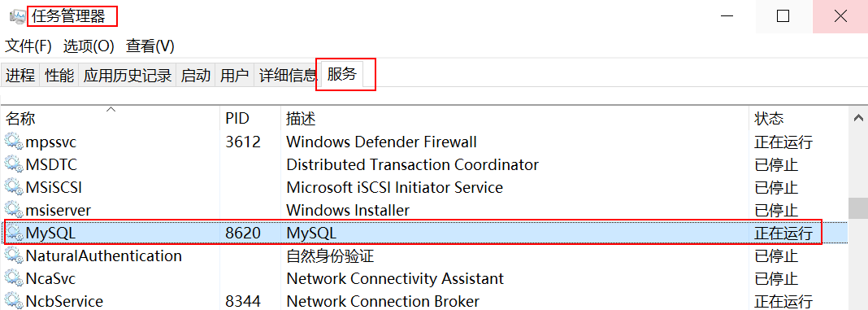Click the NaturalAuthentication service icon
Screen dimensions: 868x310
13,255
